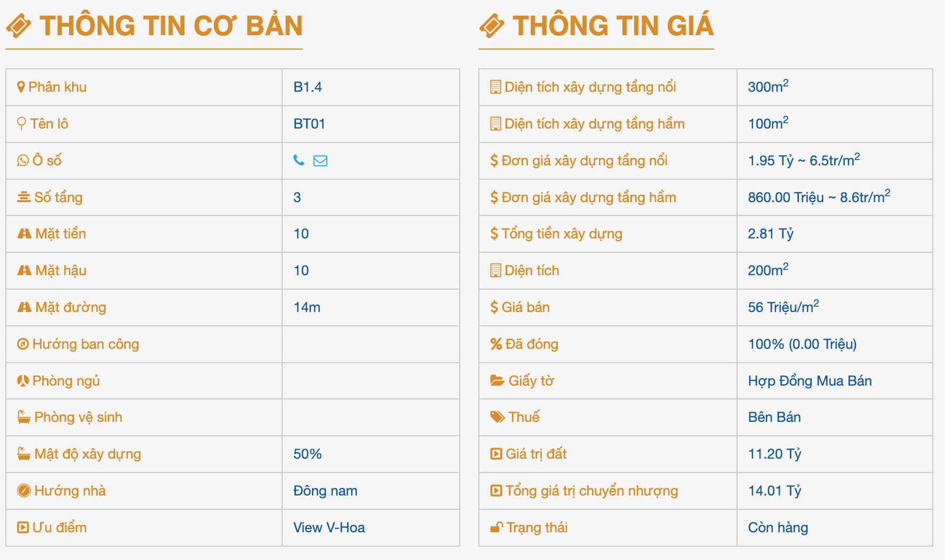
Task: Click the envelope email icon in Ô số row
Action: [x=320, y=161]
